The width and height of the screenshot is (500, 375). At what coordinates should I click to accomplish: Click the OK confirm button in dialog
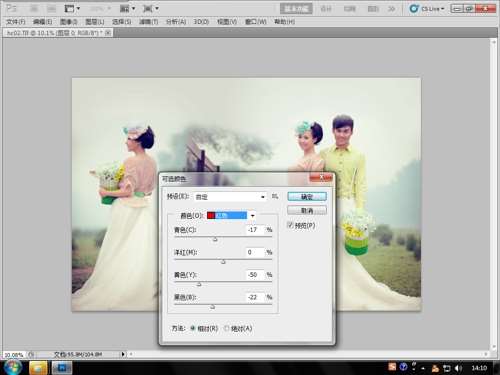coord(307,197)
